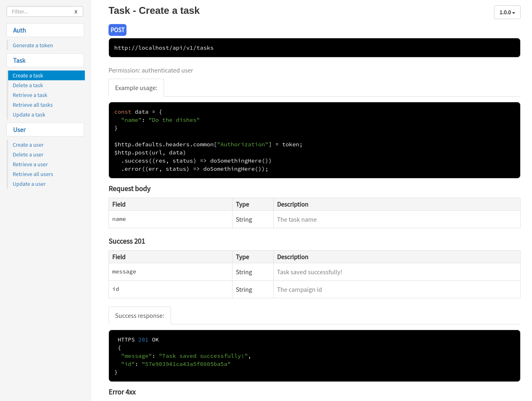This screenshot has width=532, height=401.
Task: Click the .error((err, status) code line
Action: click(195, 169)
